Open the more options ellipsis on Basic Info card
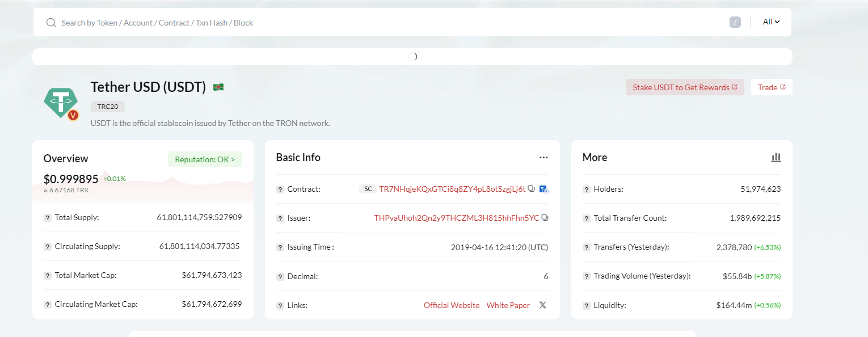Image resolution: width=868 pixels, height=337 pixels. (543, 157)
